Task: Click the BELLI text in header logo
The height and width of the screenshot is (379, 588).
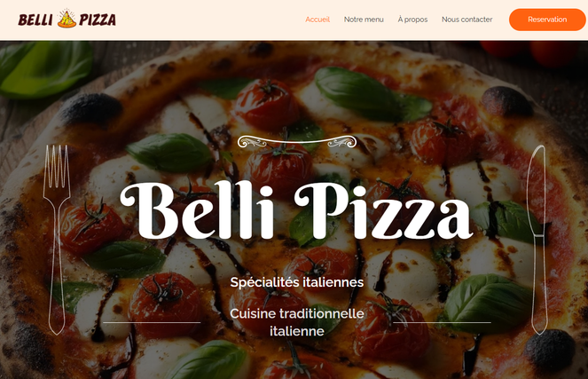Action: point(35,20)
